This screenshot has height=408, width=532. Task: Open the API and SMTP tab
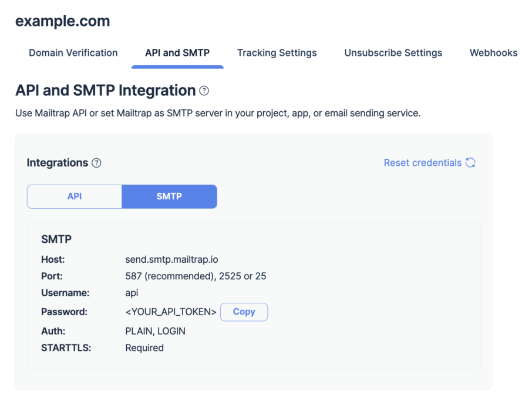(177, 53)
